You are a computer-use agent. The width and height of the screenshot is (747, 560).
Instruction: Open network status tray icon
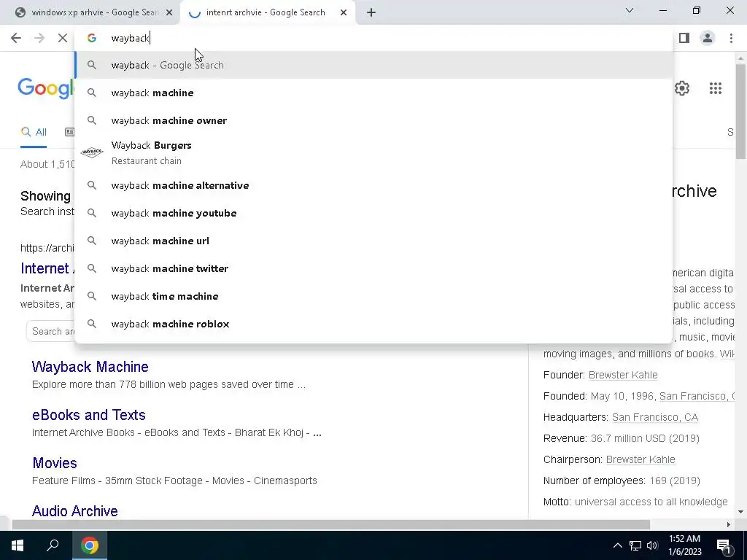[x=635, y=545]
